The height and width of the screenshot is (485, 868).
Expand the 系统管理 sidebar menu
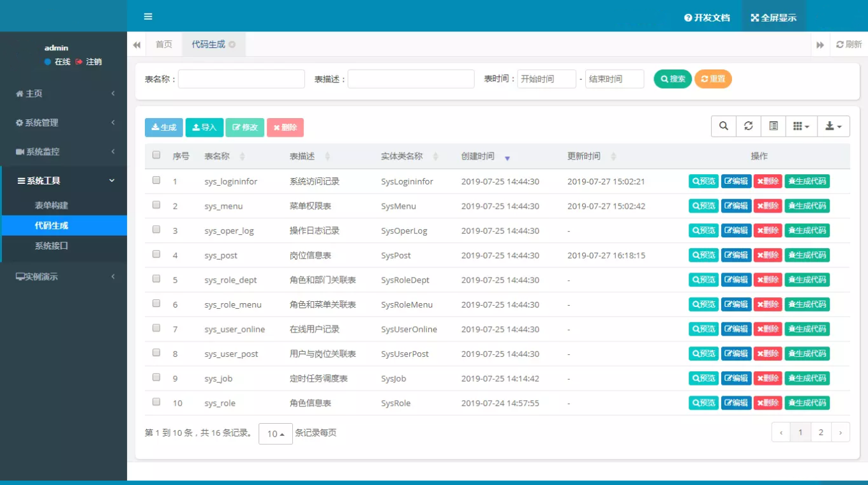point(64,123)
